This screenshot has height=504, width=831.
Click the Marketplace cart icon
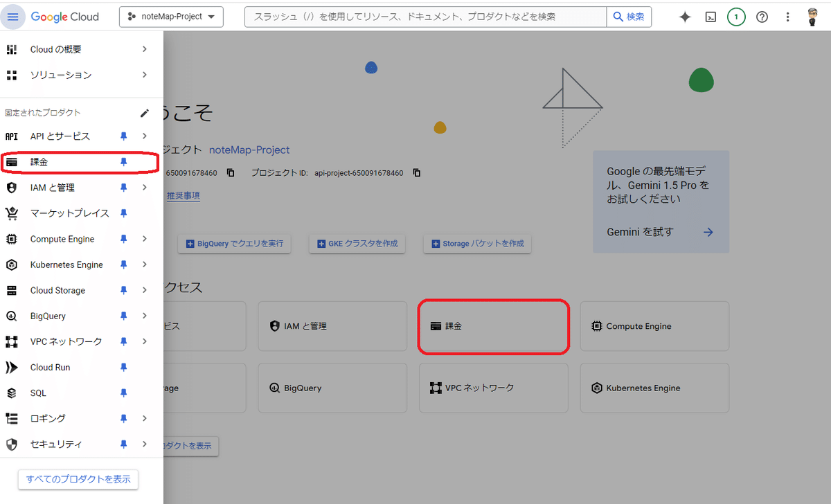pos(11,213)
